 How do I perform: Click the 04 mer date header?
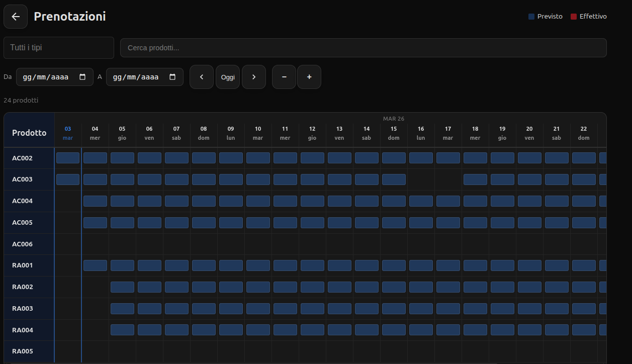[95, 133]
